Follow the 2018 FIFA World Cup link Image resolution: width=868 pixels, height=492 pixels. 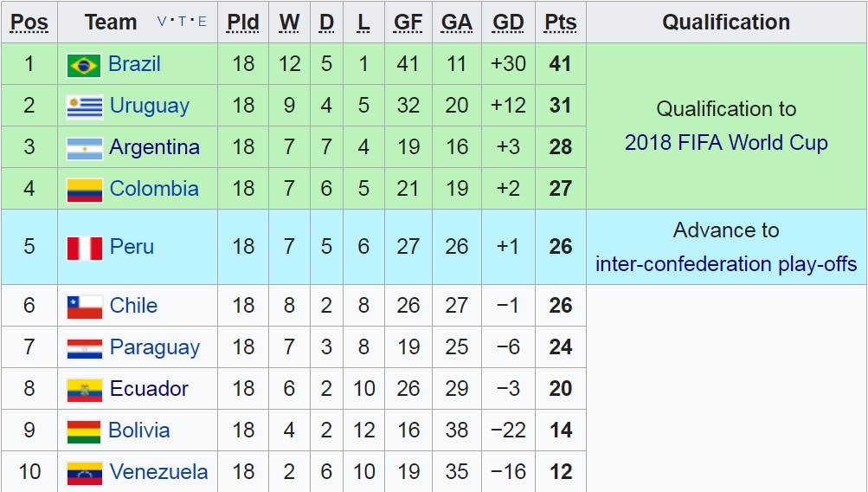[726, 143]
